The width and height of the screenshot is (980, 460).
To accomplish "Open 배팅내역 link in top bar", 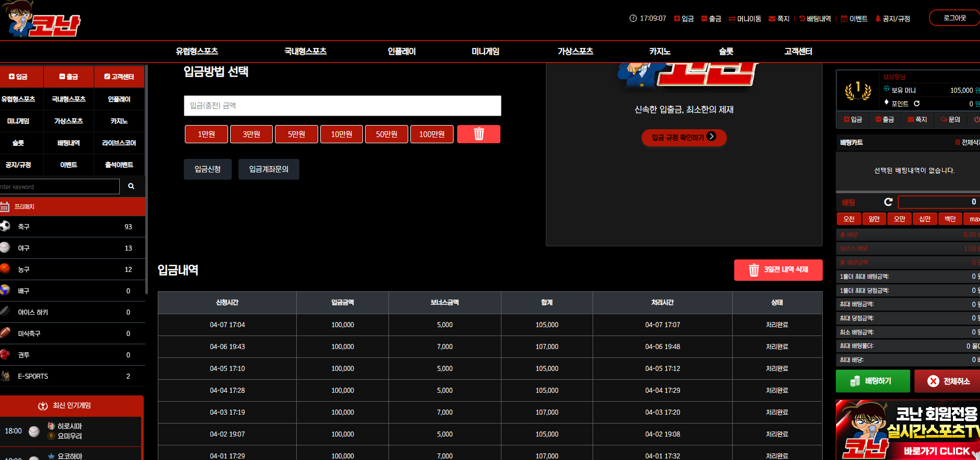I will [x=815, y=19].
